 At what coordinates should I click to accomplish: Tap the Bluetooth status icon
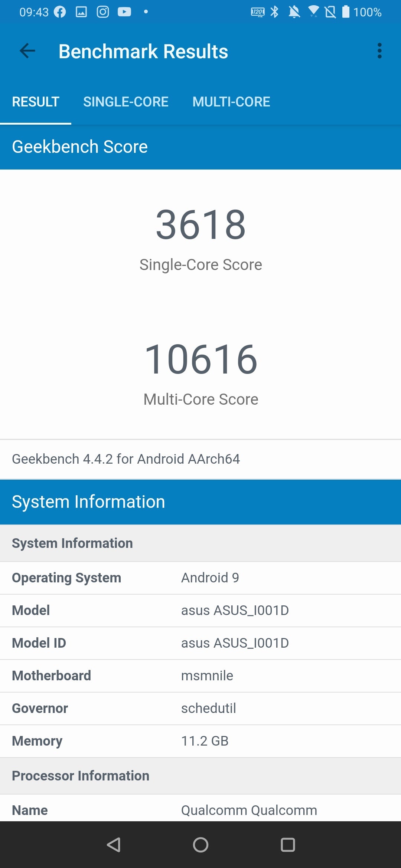click(x=275, y=12)
